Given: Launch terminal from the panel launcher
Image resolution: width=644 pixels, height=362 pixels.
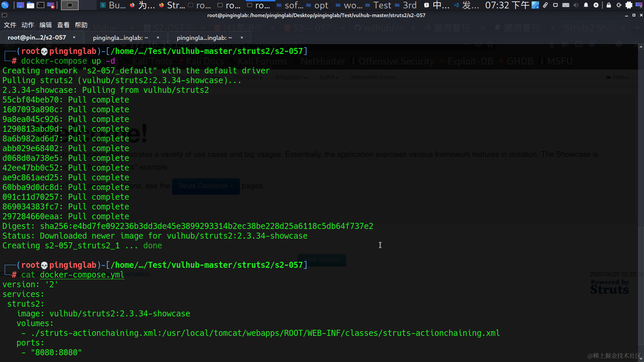Looking at the screenshot, I should click(x=41, y=5).
